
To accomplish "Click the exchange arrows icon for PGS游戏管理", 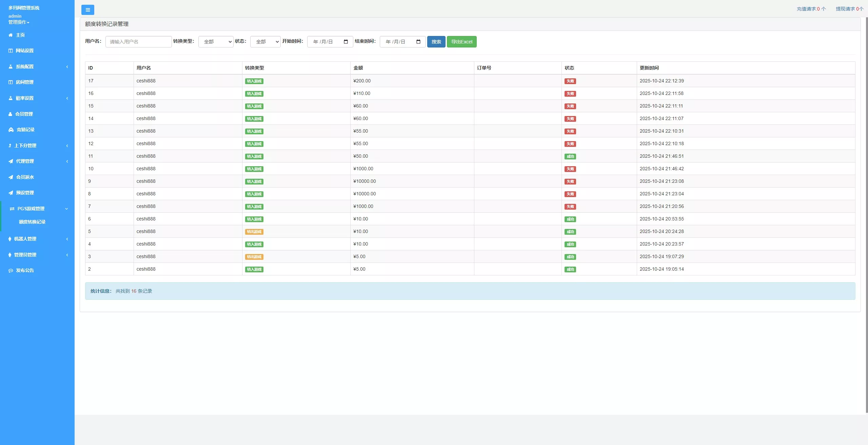I will [x=12, y=209].
